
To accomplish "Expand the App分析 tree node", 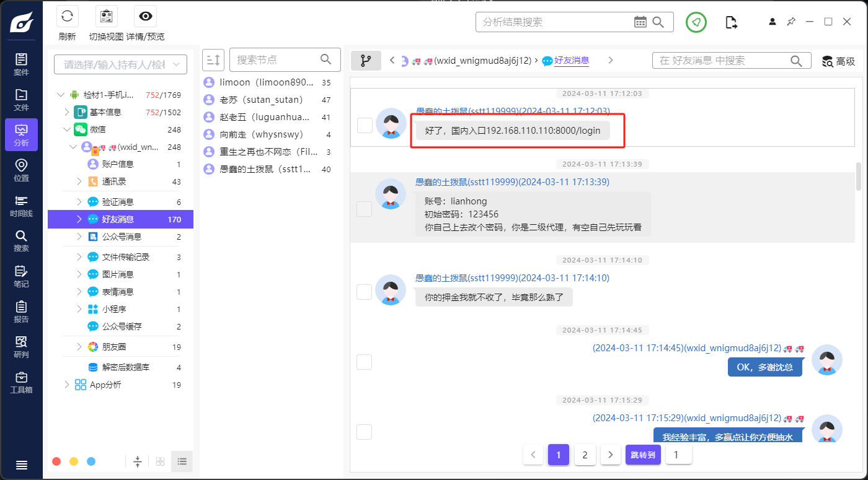I will pos(67,385).
